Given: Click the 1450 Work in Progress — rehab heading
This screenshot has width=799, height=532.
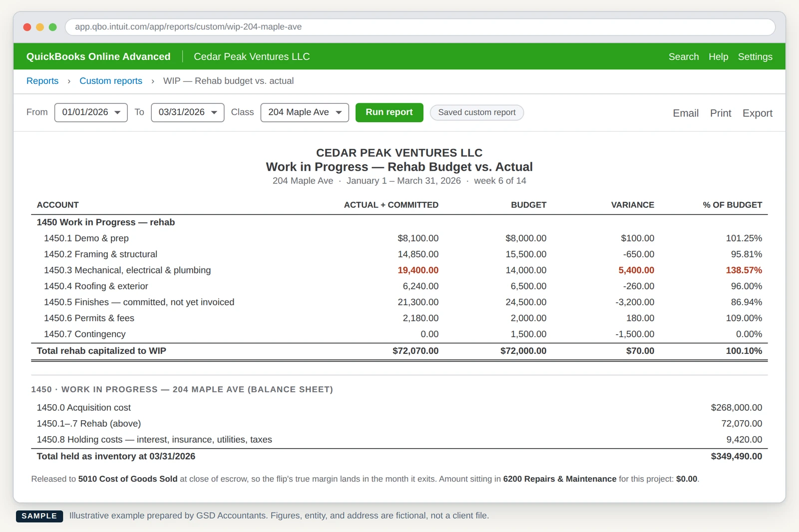Looking at the screenshot, I should pyautogui.click(x=106, y=222).
